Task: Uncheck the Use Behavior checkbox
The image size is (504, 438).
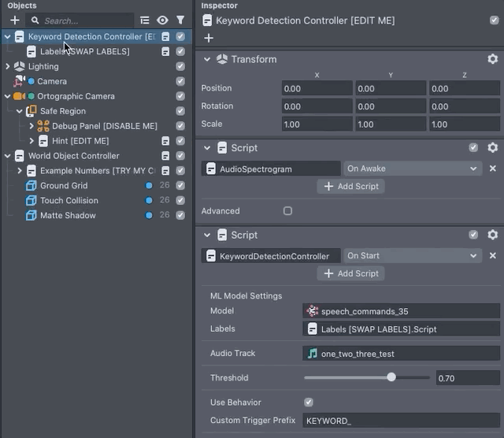Action: click(309, 403)
